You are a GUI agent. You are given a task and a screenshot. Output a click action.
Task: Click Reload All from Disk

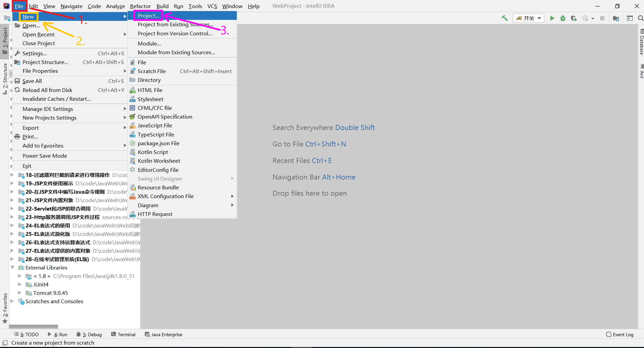[x=70, y=90]
